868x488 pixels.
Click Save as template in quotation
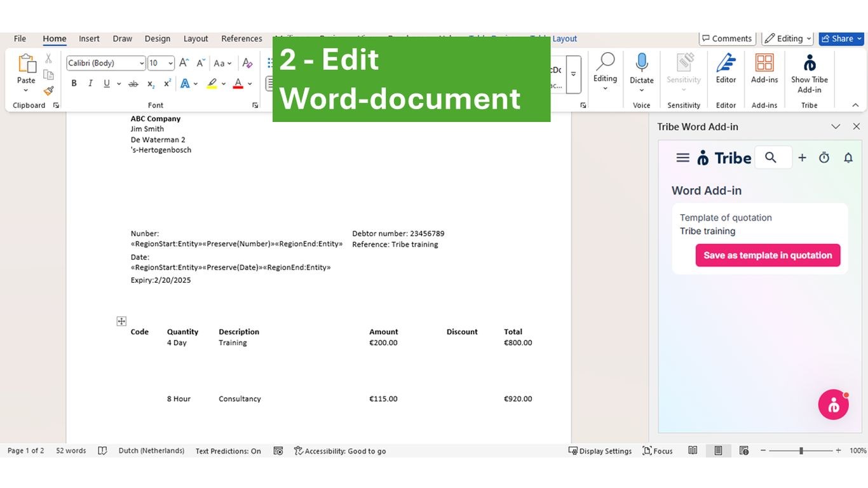tap(768, 255)
